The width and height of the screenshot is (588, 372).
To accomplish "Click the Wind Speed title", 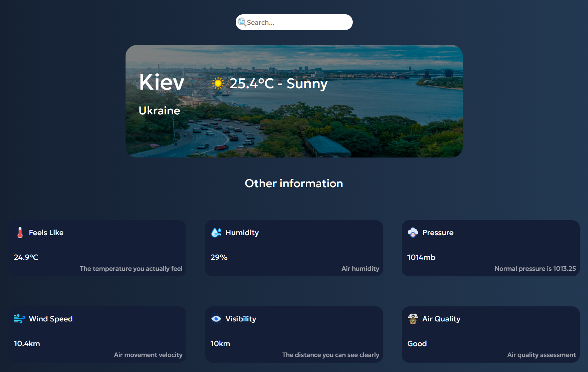I will 51,319.
